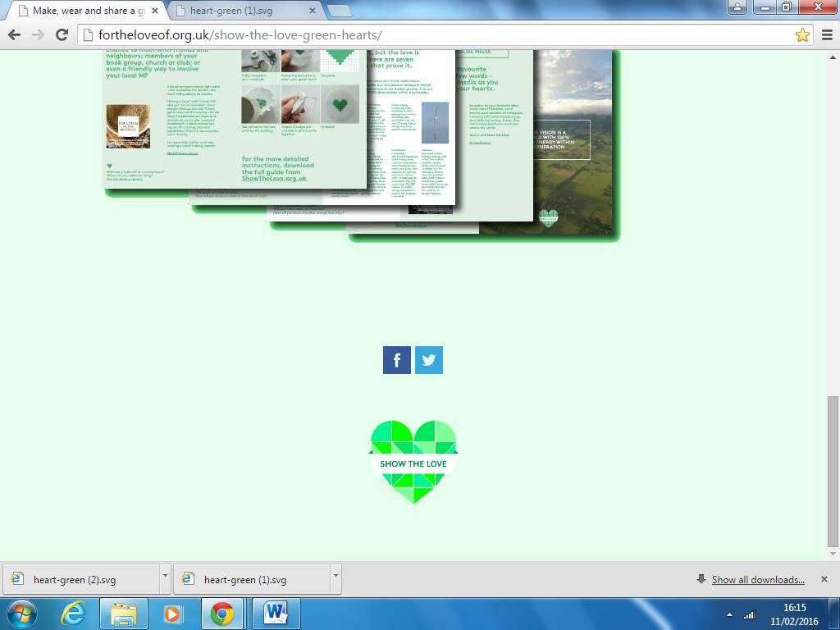Open the Windows Start menu
840x630 pixels.
pos(22,614)
